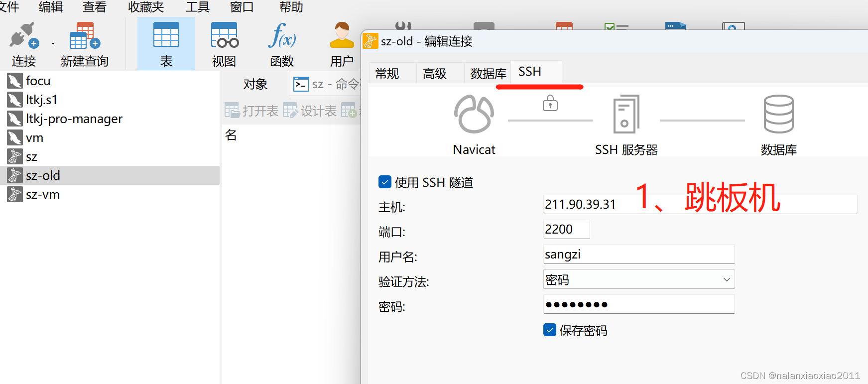The width and height of the screenshot is (868, 384).
Task: Toggle the 保存密码 checkbox
Action: 550,330
